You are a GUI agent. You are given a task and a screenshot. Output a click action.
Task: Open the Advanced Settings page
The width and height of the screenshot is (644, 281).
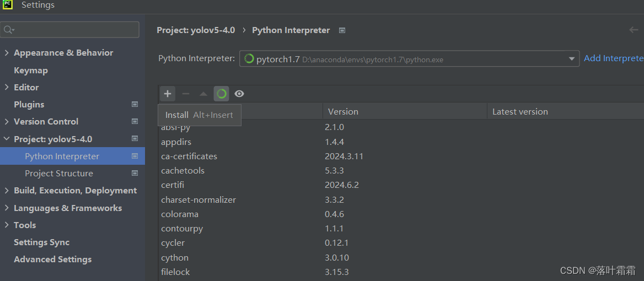point(52,260)
